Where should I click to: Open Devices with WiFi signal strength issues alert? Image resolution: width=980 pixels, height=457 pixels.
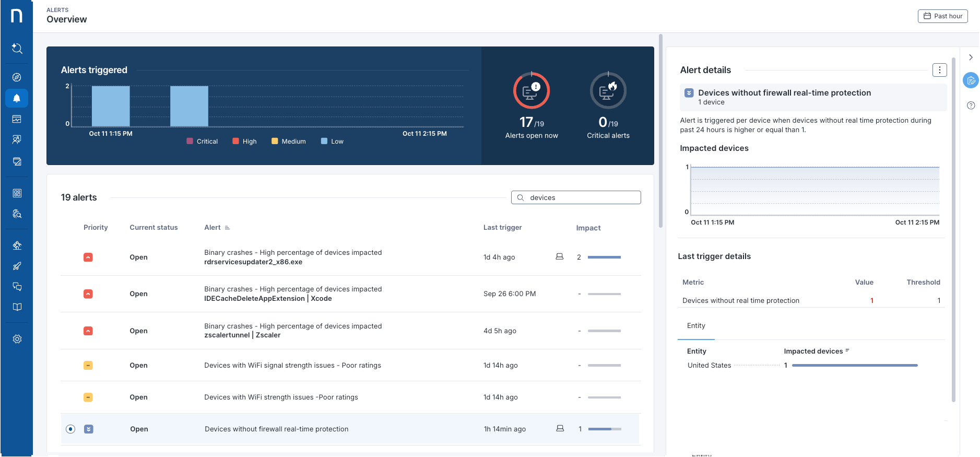tap(350, 366)
